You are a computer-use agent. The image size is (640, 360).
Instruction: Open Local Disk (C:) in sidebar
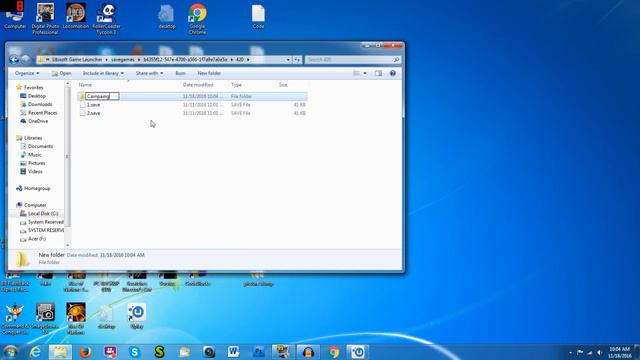(x=43, y=213)
